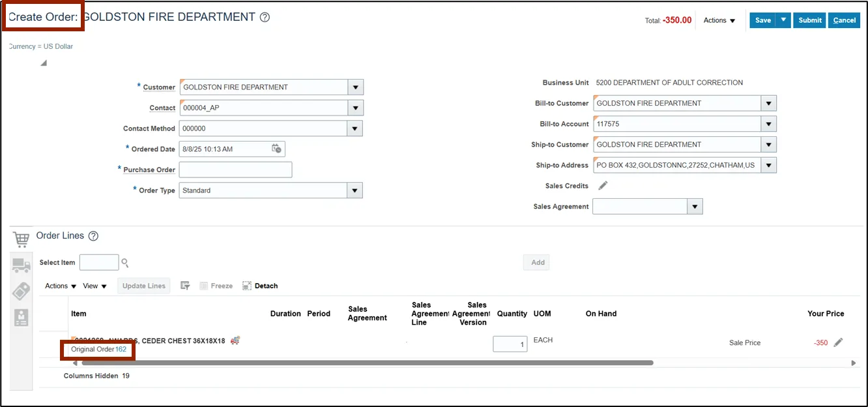This screenshot has height=407, width=868.
Task: Open the Order Type dropdown
Action: pyautogui.click(x=354, y=190)
